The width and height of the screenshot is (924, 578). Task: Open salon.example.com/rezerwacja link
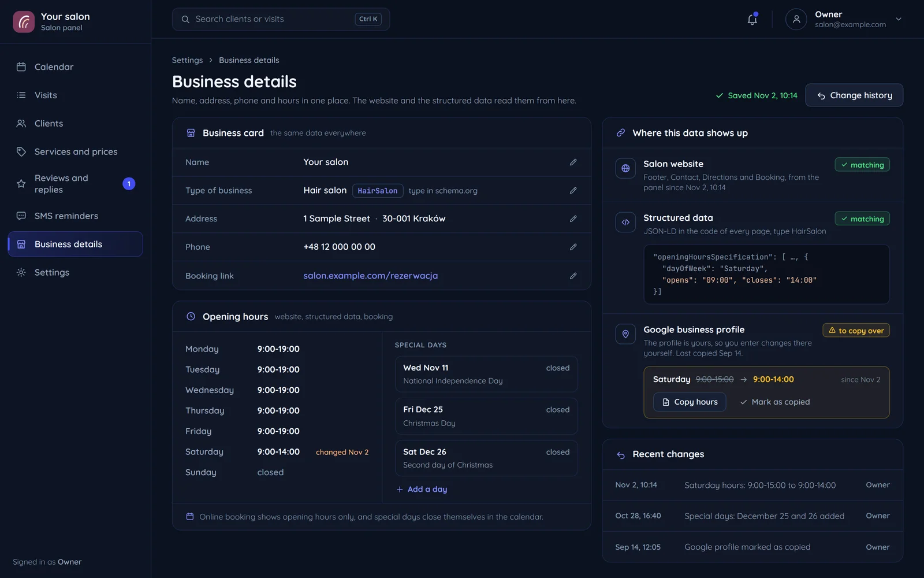(x=370, y=276)
